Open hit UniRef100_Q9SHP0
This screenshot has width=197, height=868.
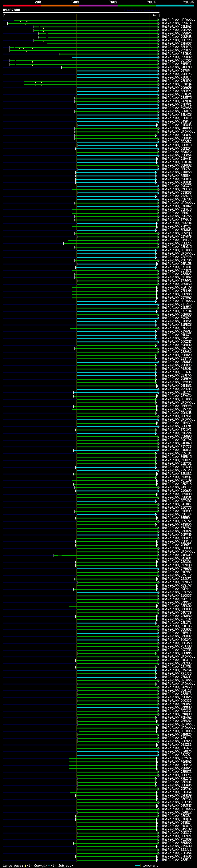(177, 33)
